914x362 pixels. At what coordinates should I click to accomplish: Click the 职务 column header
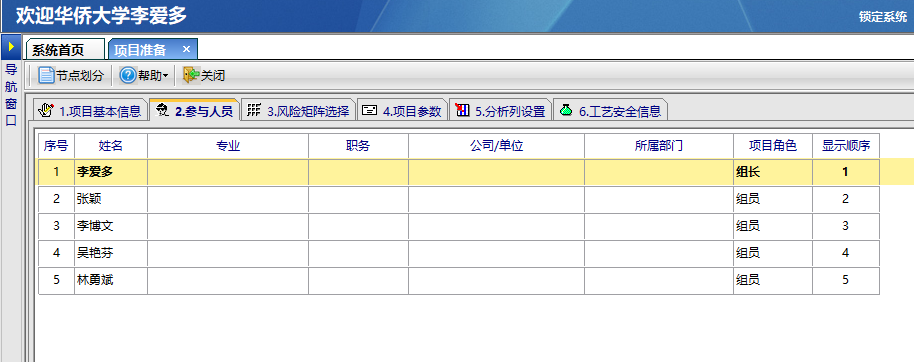coord(358,146)
